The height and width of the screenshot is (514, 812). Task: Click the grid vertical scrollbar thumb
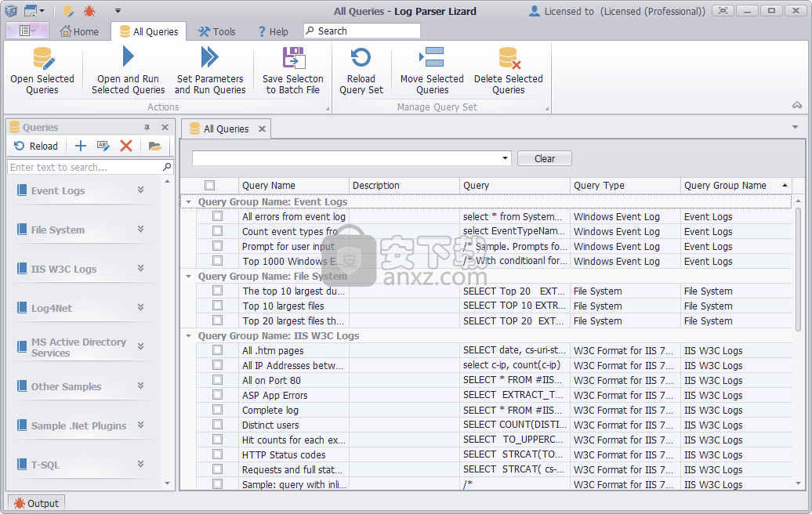click(x=798, y=269)
